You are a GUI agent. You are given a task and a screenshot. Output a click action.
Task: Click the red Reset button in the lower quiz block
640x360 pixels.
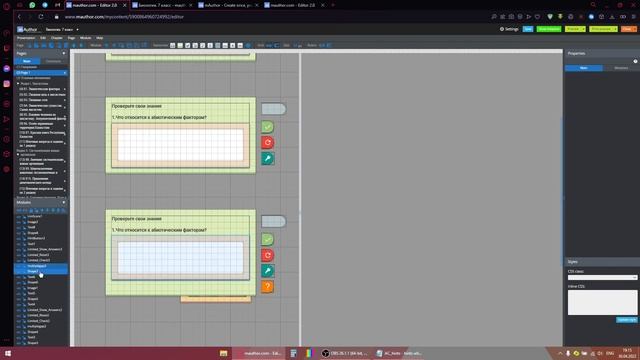[x=267, y=255]
